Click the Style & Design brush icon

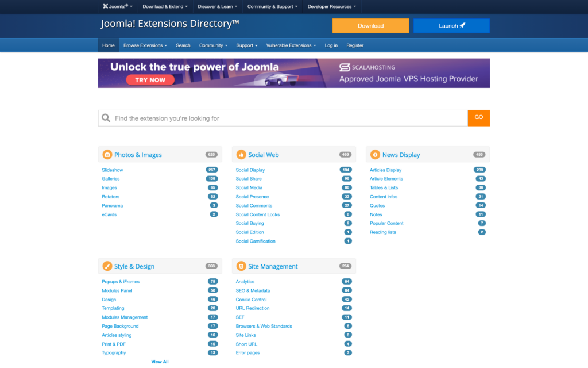pyautogui.click(x=107, y=266)
